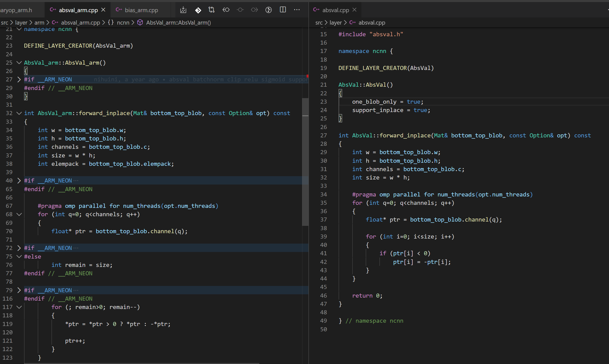Click '} // namespace ncnn' in right editor
Viewport: 609px width, 364px height.
[371, 321]
